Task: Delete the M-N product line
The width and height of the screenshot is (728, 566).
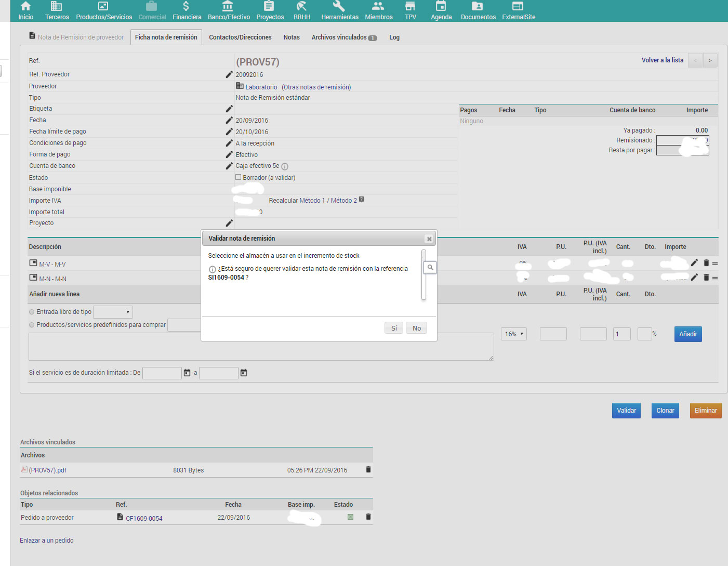Action: coord(706,278)
